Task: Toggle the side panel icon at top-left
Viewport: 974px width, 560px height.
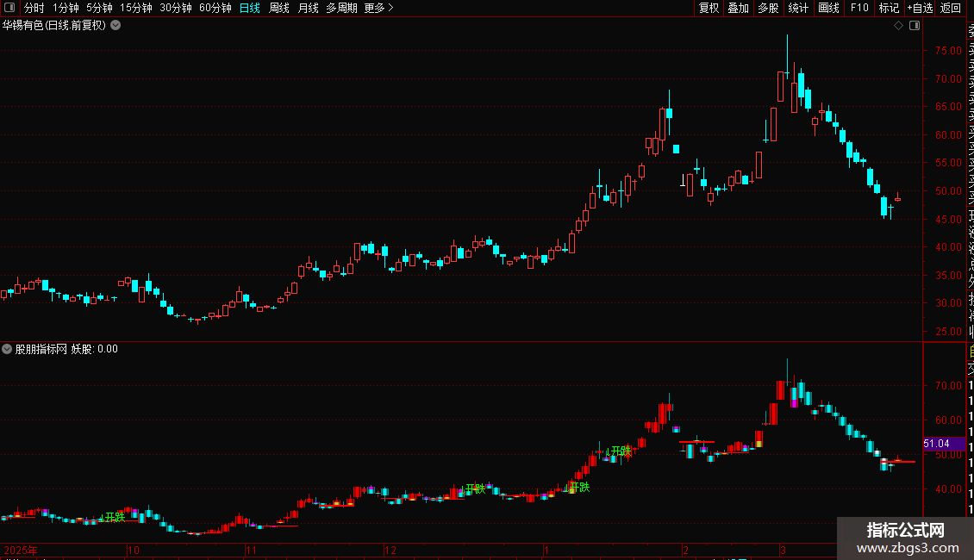Action: coord(9,8)
